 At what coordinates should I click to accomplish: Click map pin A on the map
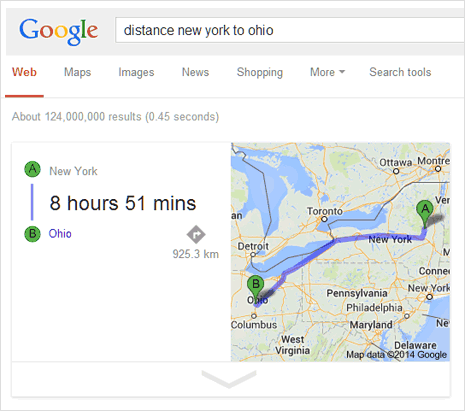click(x=425, y=214)
